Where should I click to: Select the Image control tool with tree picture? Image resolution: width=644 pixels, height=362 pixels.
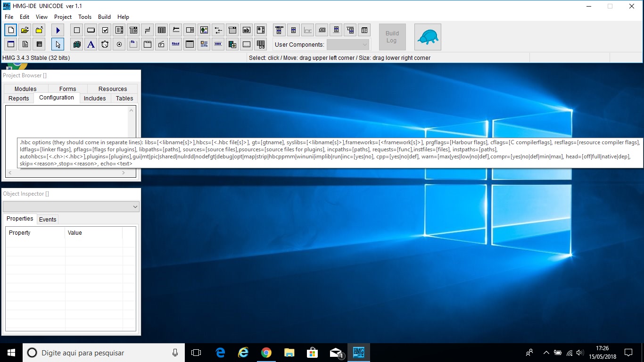point(204,30)
